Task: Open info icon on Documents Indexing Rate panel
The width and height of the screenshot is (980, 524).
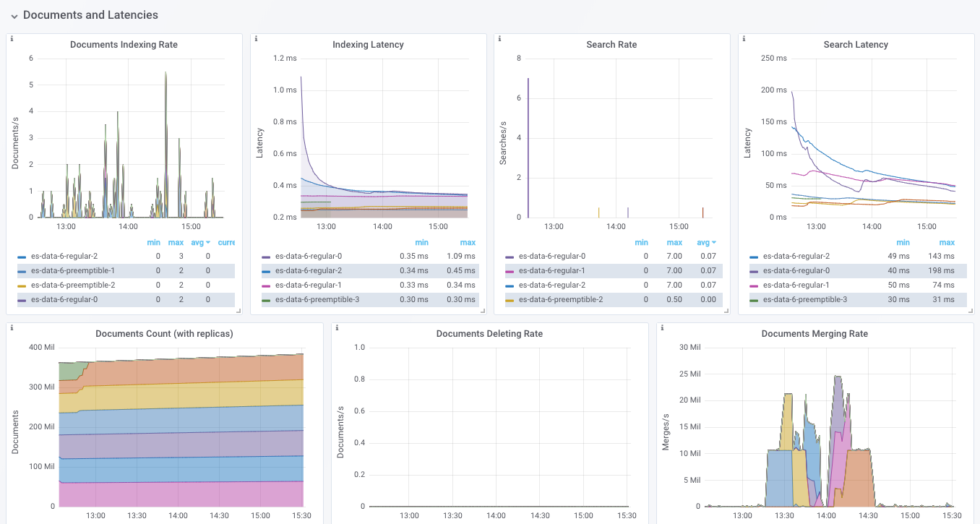Action: coord(12,38)
